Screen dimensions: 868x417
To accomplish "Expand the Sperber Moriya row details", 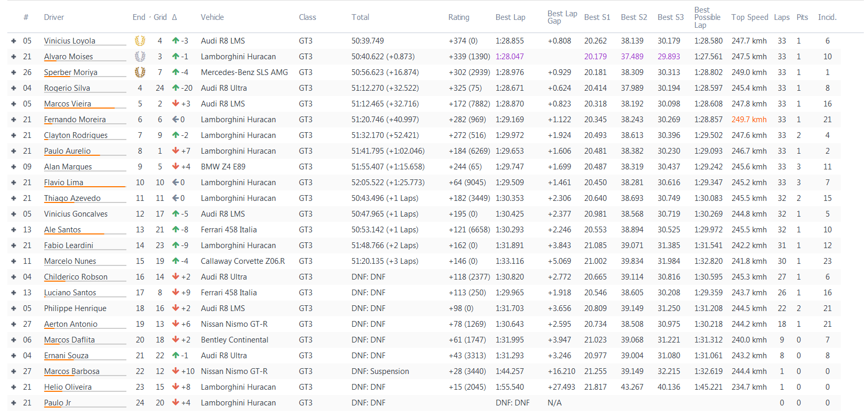I will pos(14,72).
